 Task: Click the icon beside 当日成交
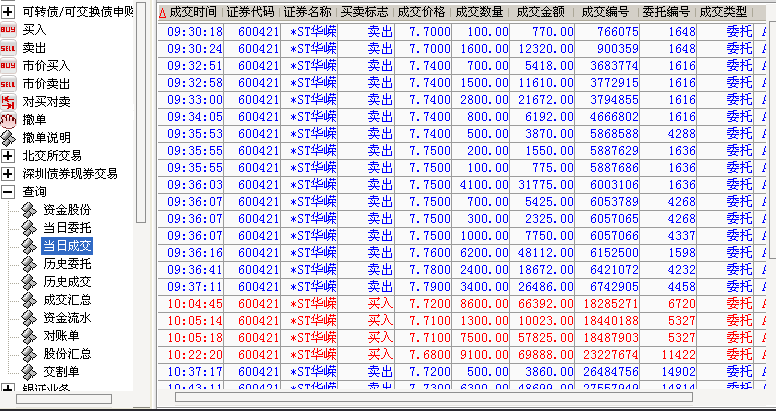[29, 246]
